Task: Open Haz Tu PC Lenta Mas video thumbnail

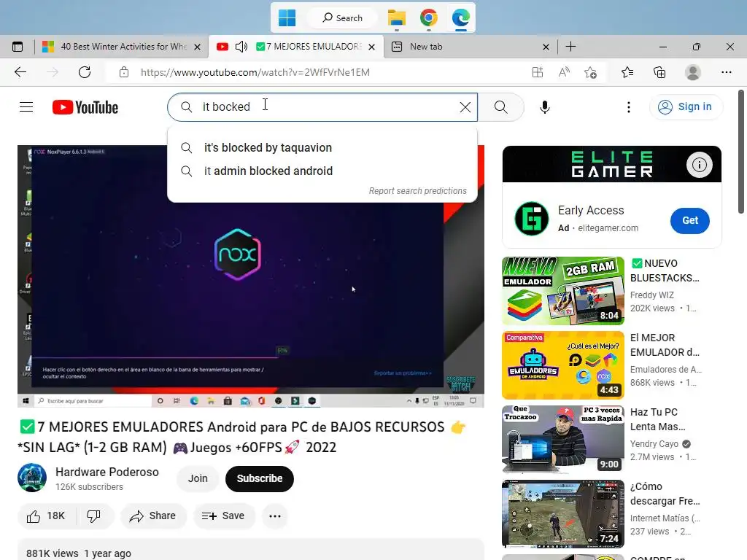Action: [x=562, y=440]
